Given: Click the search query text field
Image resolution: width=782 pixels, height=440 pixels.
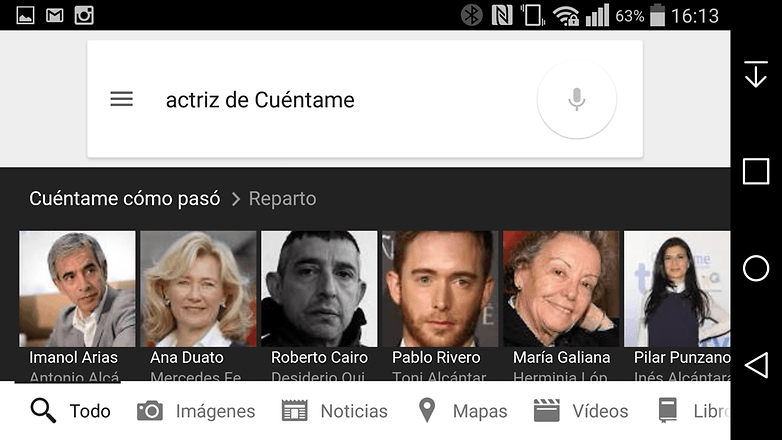Looking at the screenshot, I should pos(260,100).
